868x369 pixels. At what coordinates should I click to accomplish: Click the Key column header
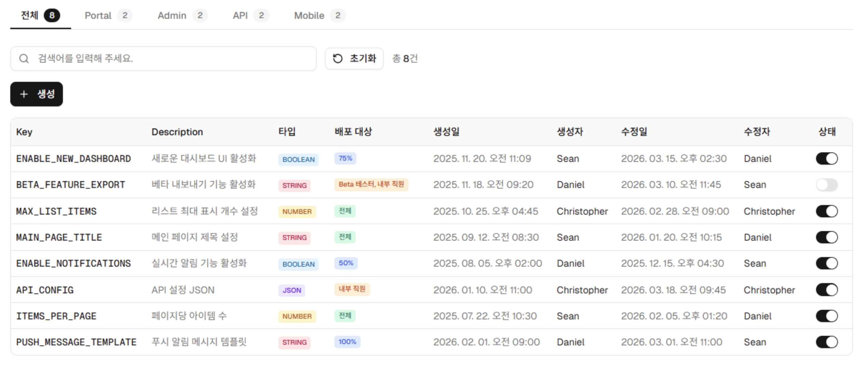(x=24, y=132)
